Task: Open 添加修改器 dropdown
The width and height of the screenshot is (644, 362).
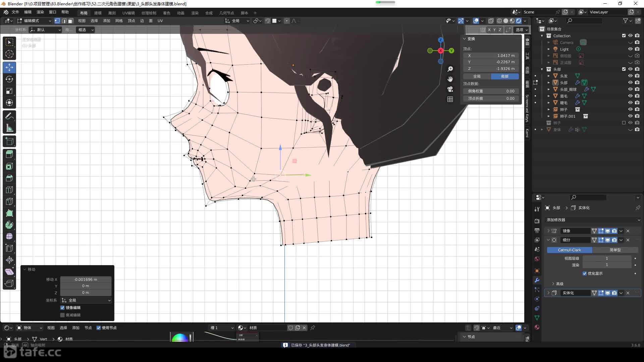Action: (593, 220)
